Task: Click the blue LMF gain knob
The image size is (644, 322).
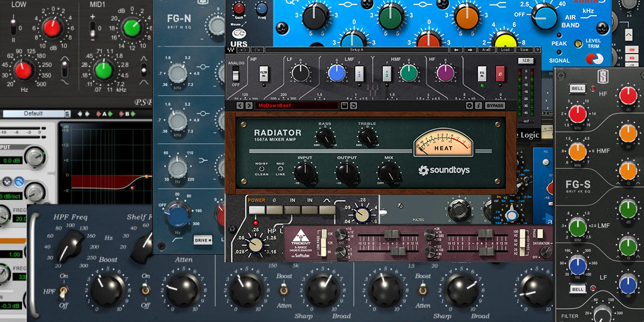Action: coord(337,73)
